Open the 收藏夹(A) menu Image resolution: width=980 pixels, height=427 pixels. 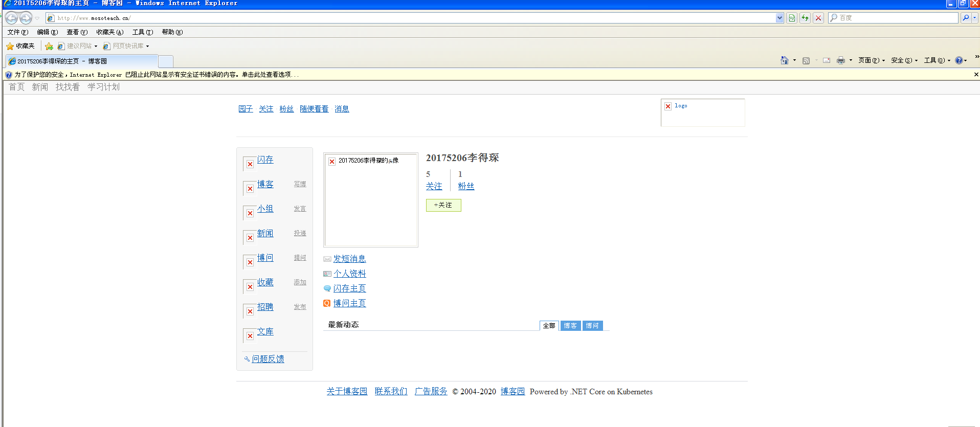109,32
